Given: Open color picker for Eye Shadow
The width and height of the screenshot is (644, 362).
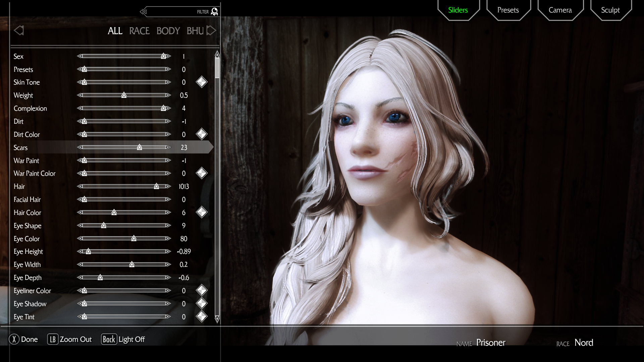Looking at the screenshot, I should point(202,303).
